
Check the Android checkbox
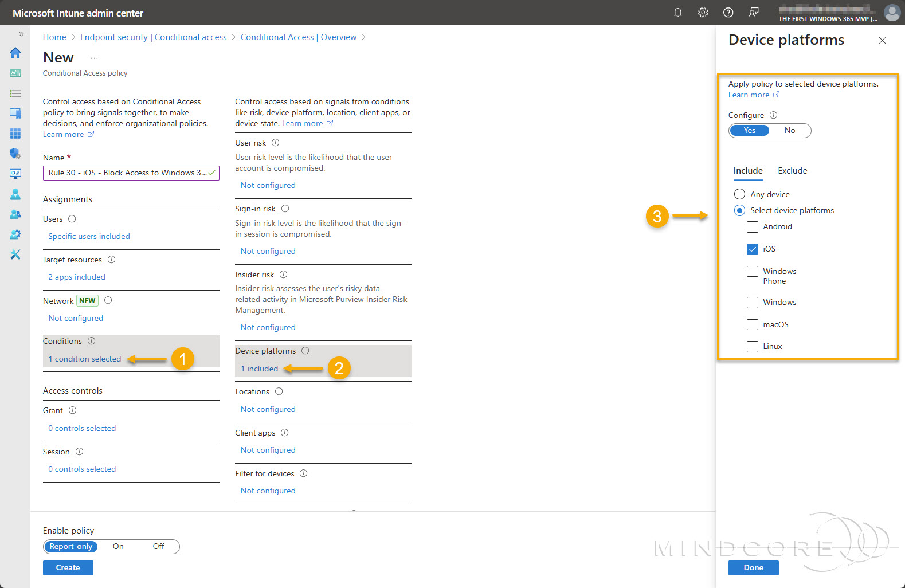[752, 227]
